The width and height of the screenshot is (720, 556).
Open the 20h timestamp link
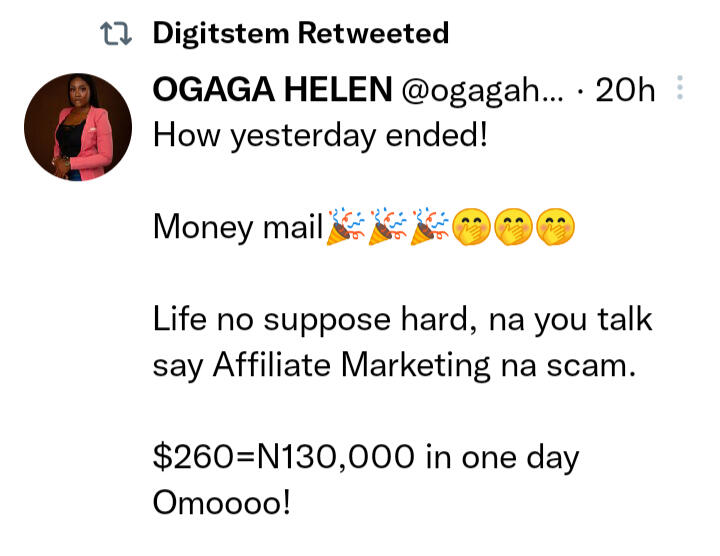(625, 91)
